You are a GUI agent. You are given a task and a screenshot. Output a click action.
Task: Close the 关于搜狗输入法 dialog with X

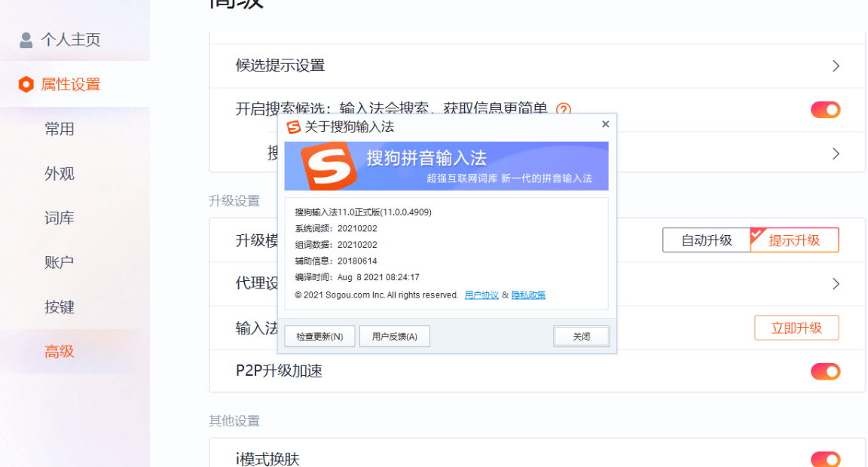pos(606,124)
